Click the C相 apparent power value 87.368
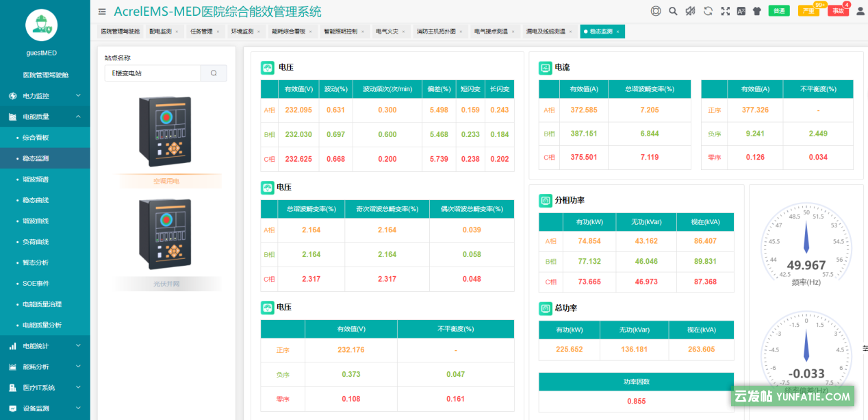The image size is (868, 420). [x=705, y=282]
